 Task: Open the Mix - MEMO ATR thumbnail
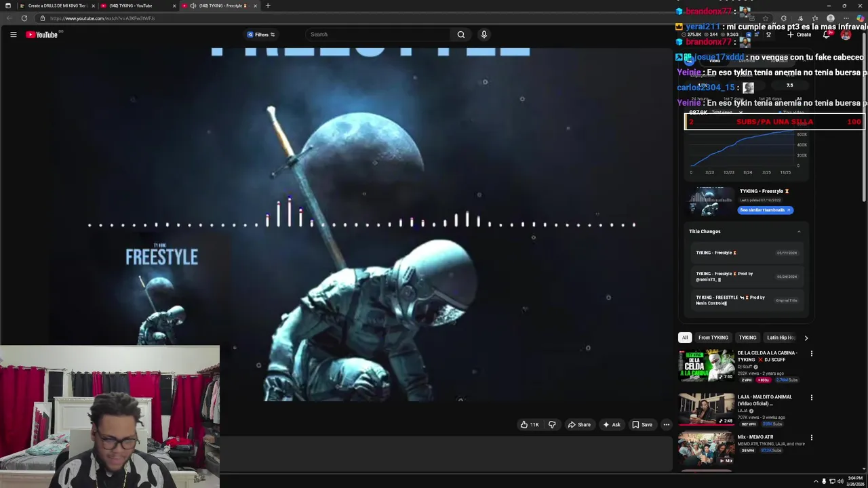[x=707, y=449]
